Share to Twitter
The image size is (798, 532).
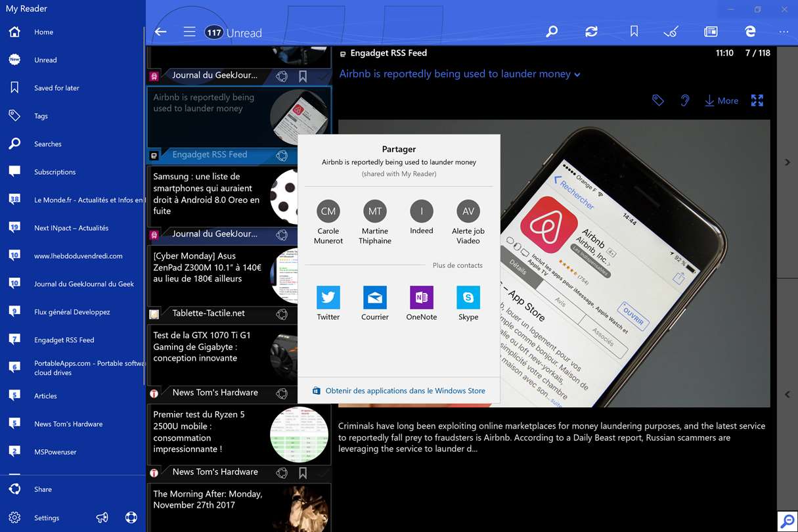click(328, 303)
